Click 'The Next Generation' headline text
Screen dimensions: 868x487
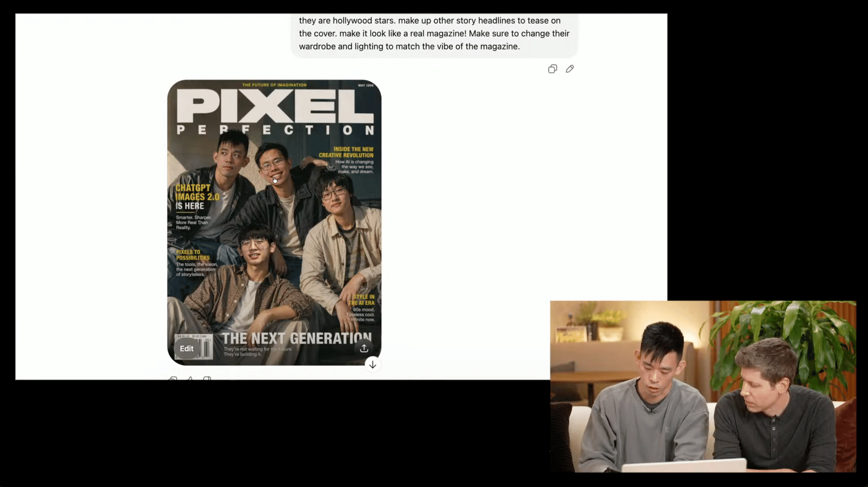click(x=296, y=338)
